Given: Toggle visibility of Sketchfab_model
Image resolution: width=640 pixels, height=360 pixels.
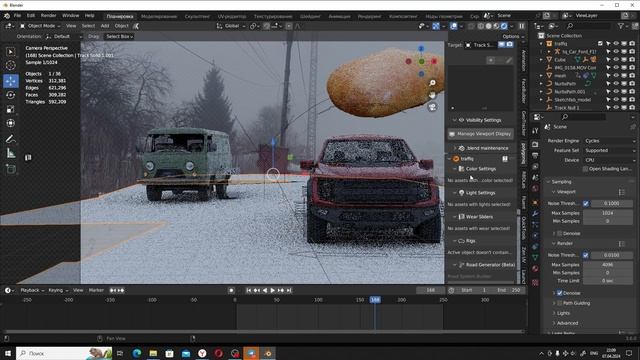Looking at the screenshot, I should [x=616, y=99].
